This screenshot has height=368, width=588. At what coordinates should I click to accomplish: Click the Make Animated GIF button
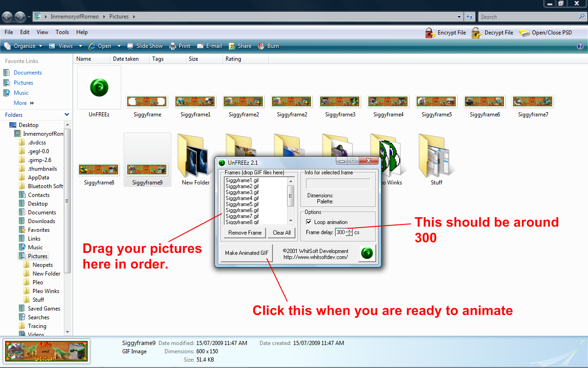247,253
